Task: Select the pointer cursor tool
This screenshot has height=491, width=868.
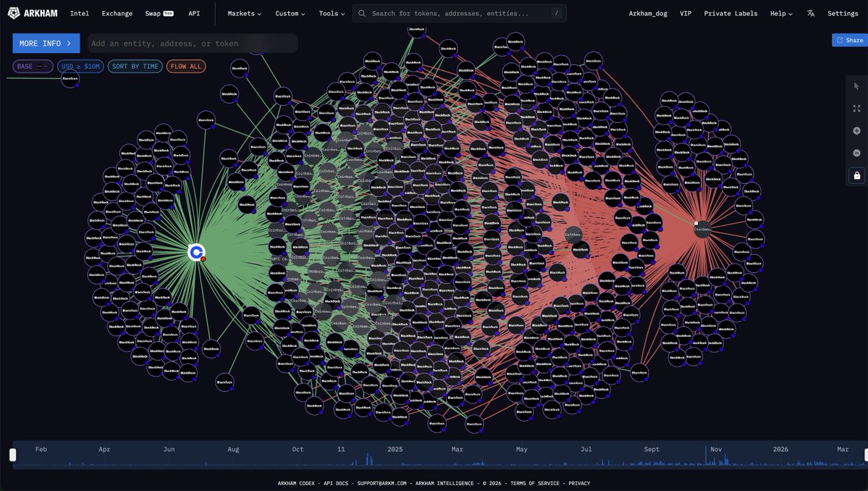Action: click(x=856, y=85)
